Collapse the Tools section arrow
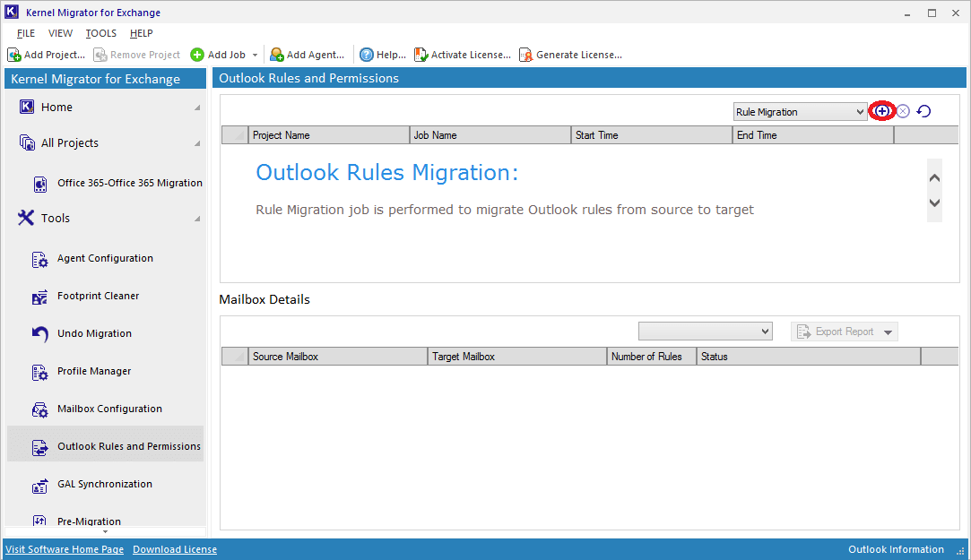 coord(197,219)
